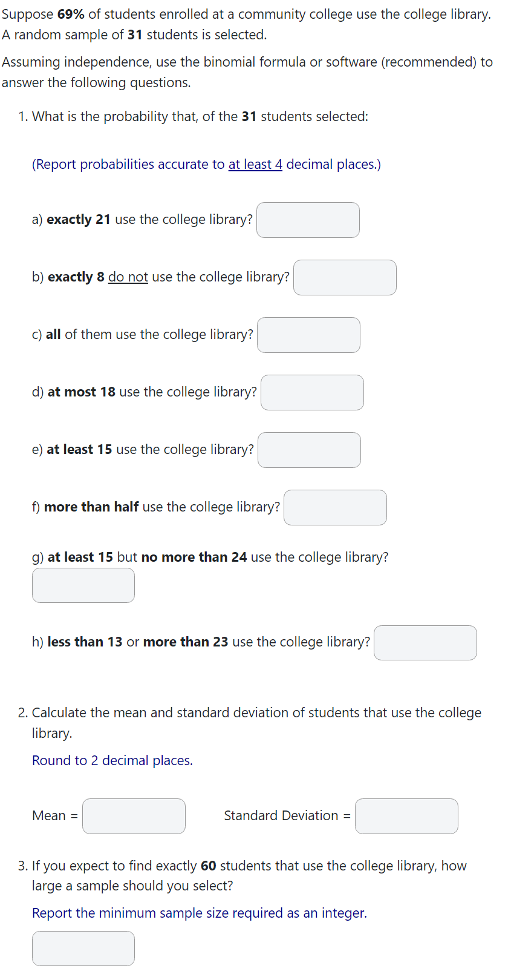Click the at most 18 probability field
The width and height of the screenshot is (511, 980).
point(312,392)
